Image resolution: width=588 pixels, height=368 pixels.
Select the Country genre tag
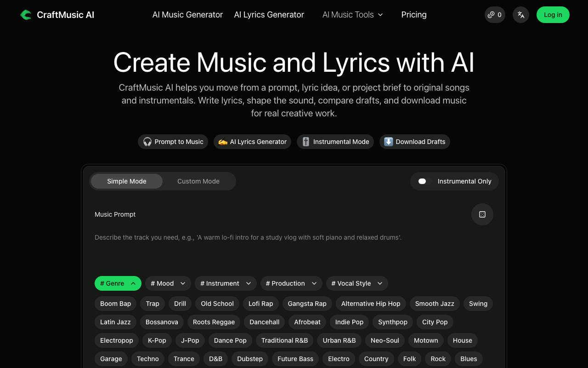pyautogui.click(x=376, y=359)
